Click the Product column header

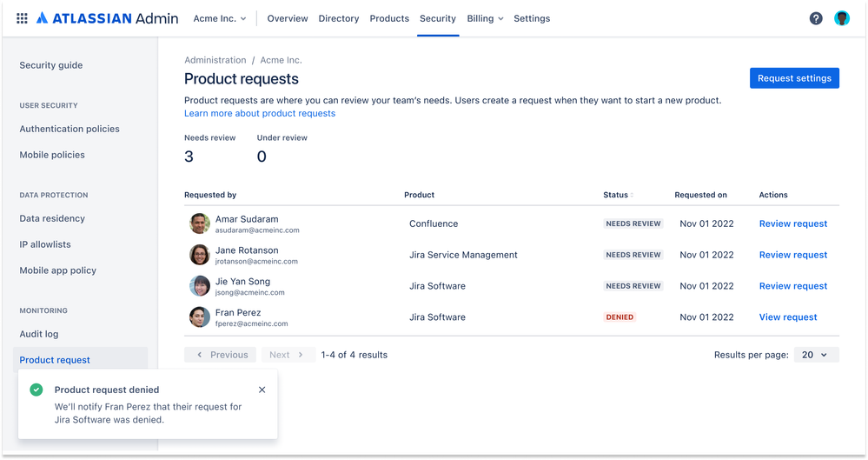click(419, 195)
